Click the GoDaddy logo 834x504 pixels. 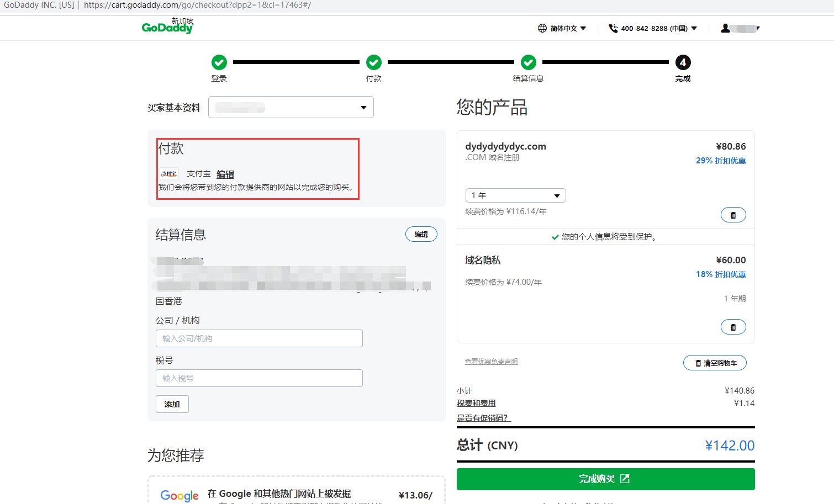point(167,26)
